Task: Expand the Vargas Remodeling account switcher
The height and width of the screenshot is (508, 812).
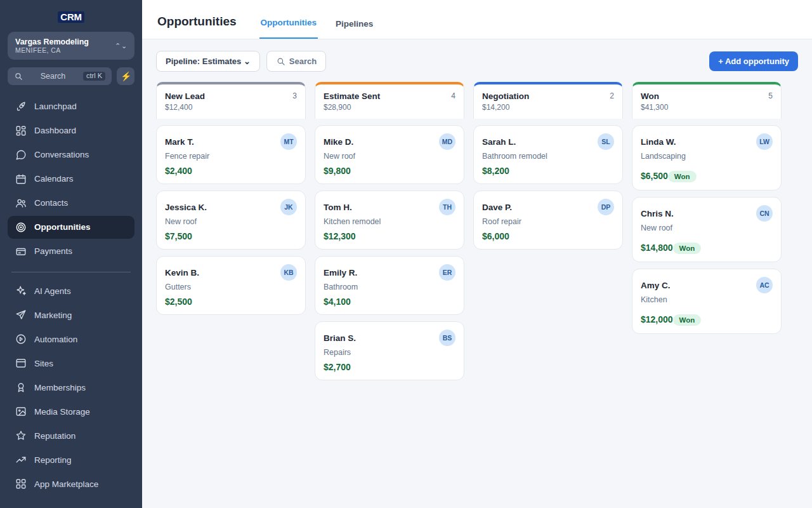Action: tap(71, 46)
